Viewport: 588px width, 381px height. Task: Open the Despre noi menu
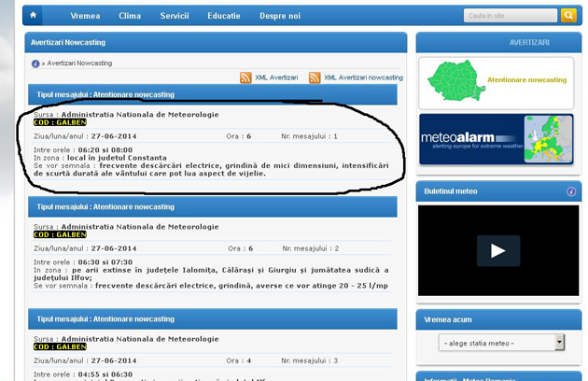[x=279, y=17]
